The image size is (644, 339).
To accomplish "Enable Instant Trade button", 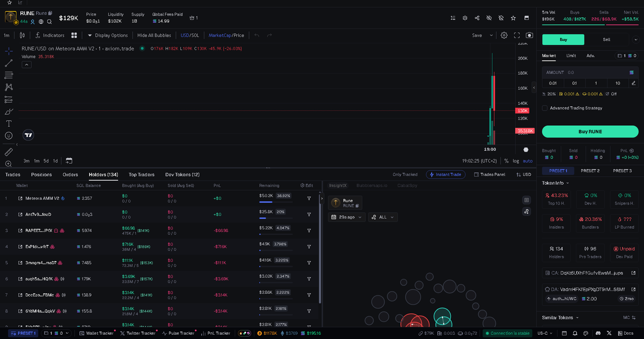I will pyautogui.click(x=445, y=175).
